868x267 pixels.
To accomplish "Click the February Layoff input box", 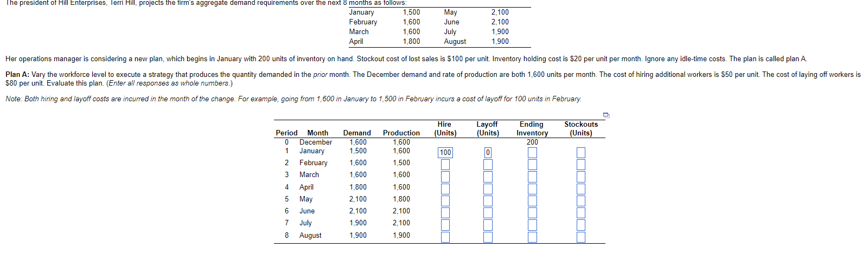I will (488, 165).
